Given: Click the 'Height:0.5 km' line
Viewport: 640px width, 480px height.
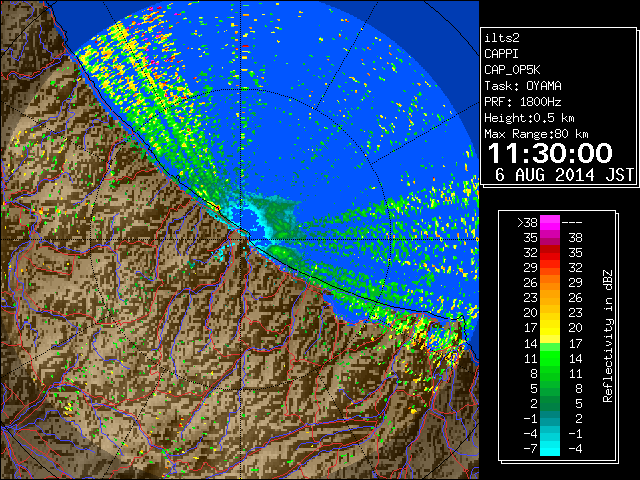Looking at the screenshot, I should pyautogui.click(x=529, y=118).
